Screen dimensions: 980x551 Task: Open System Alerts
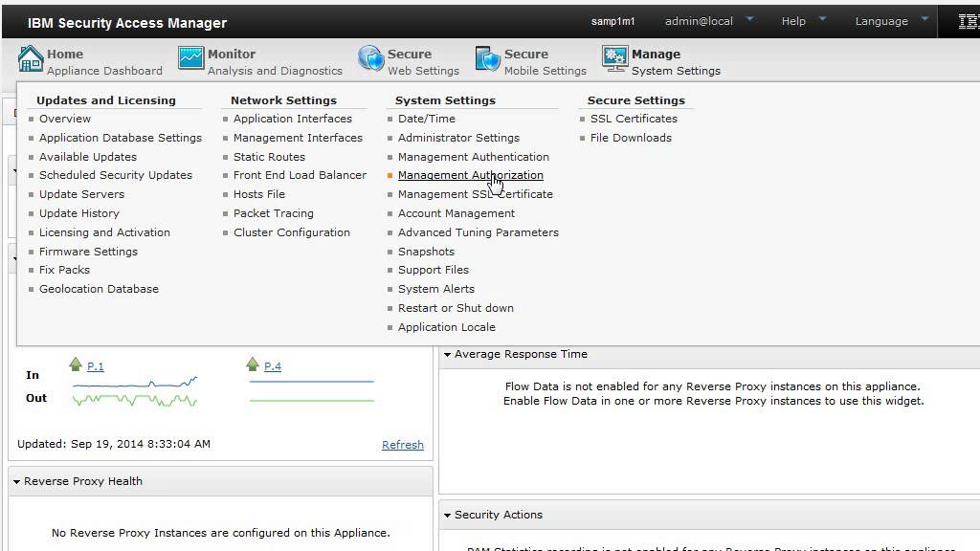[x=436, y=289]
